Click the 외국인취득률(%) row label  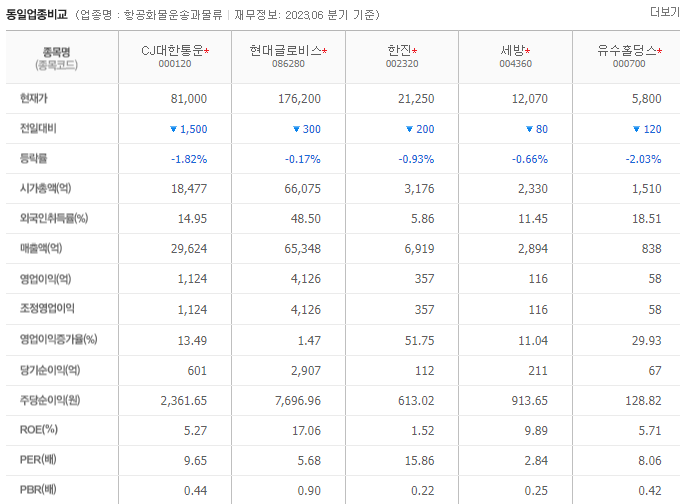point(54,218)
